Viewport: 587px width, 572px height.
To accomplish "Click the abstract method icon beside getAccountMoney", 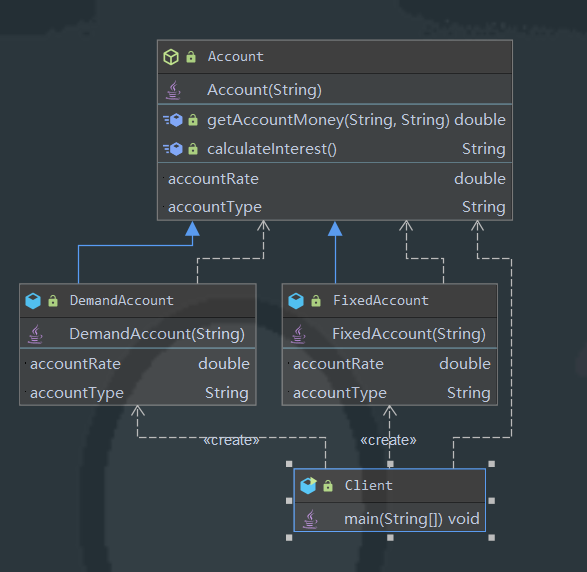I will tap(173, 120).
